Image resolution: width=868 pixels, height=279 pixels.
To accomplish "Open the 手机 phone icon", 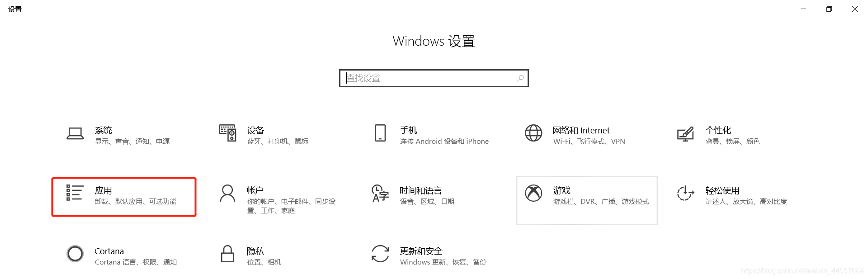I will pyautogui.click(x=380, y=133).
